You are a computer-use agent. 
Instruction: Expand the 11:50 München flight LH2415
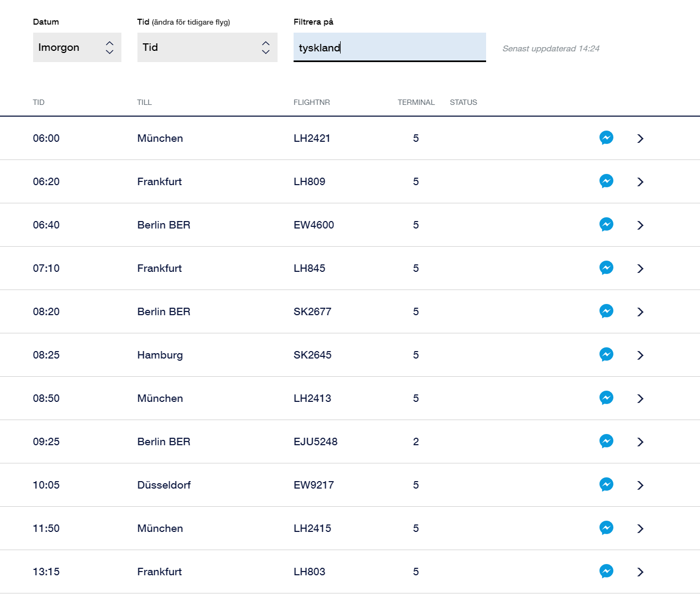[640, 529]
